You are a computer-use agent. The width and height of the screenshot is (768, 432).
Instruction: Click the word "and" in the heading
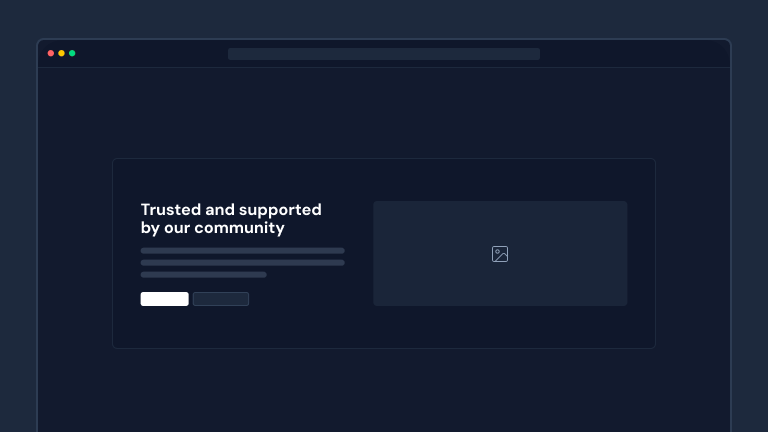pos(219,210)
